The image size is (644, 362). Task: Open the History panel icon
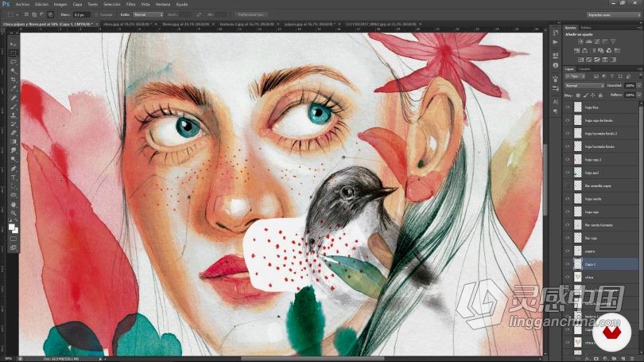click(x=555, y=32)
